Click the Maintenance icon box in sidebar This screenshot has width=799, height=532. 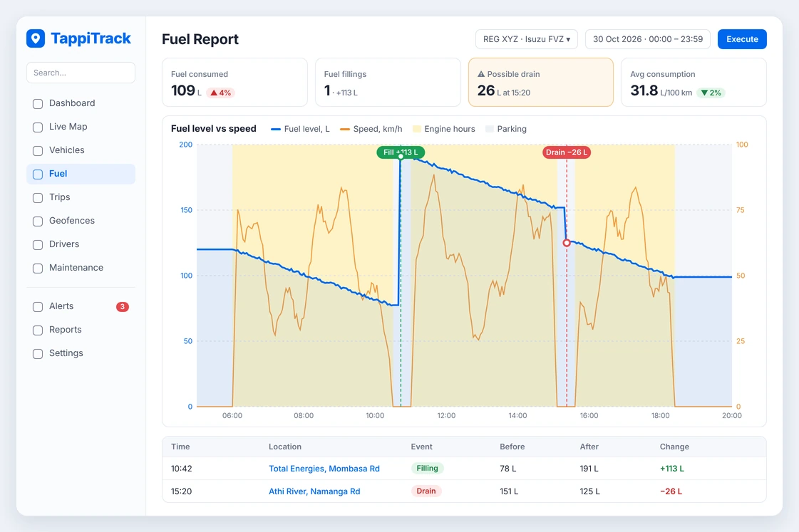(x=38, y=268)
